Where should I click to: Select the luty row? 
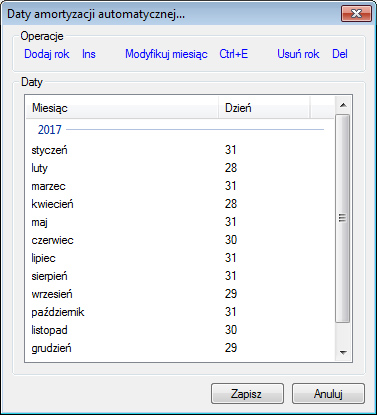[x=180, y=168]
